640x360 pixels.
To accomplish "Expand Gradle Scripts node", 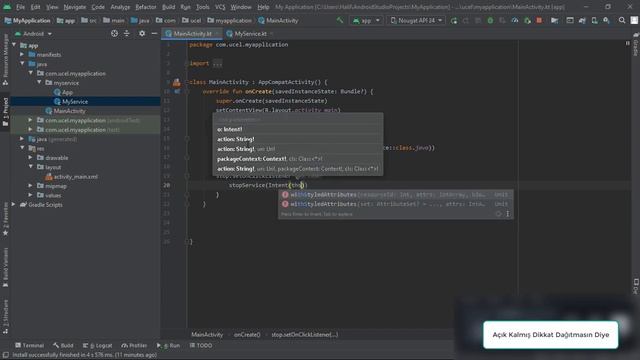I will pos(14,204).
